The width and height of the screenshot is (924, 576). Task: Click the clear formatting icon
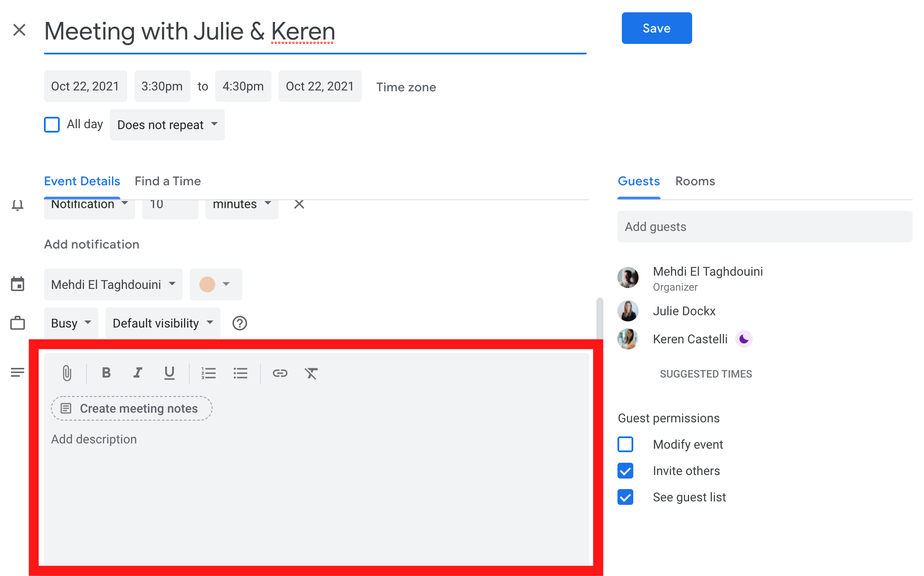pyautogui.click(x=310, y=371)
